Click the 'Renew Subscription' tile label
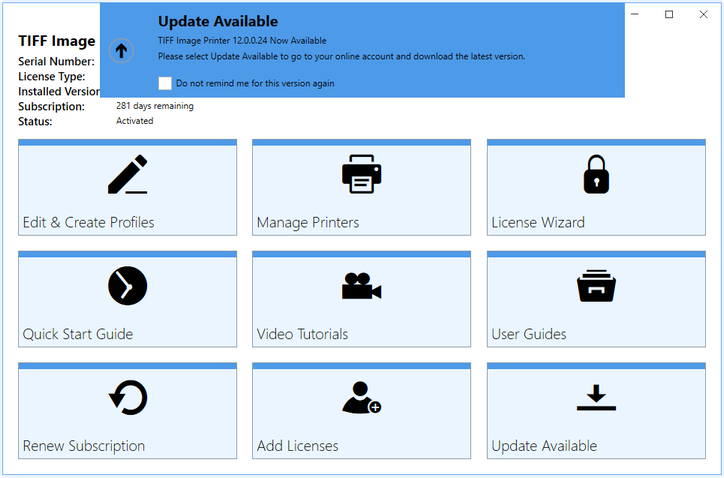 point(84,446)
